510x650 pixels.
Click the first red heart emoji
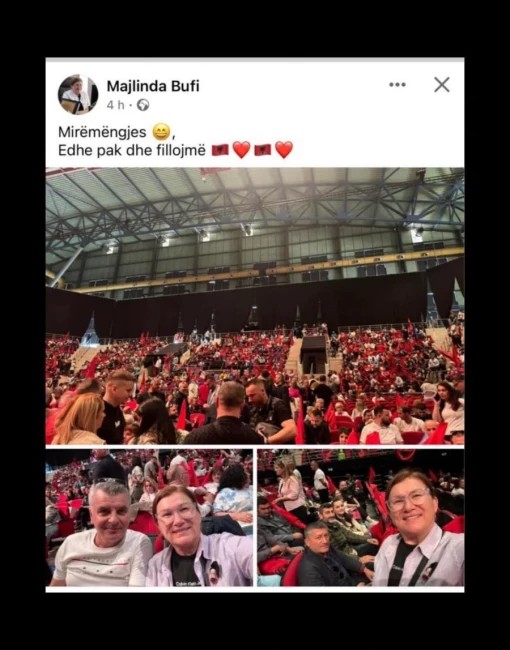[x=241, y=150]
